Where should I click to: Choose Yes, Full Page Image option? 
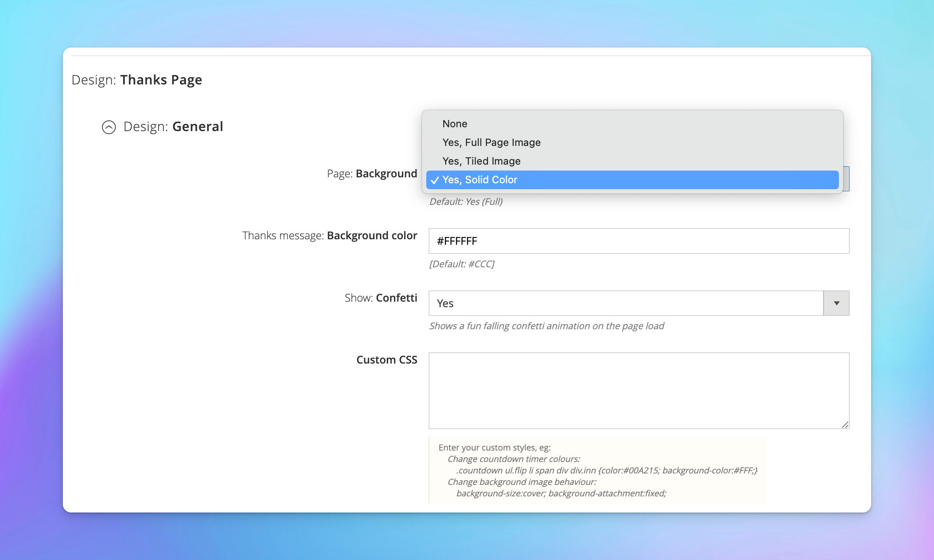(x=632, y=143)
